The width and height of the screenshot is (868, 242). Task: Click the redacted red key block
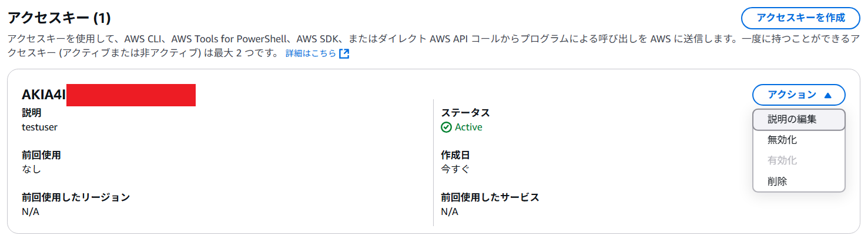[130, 95]
